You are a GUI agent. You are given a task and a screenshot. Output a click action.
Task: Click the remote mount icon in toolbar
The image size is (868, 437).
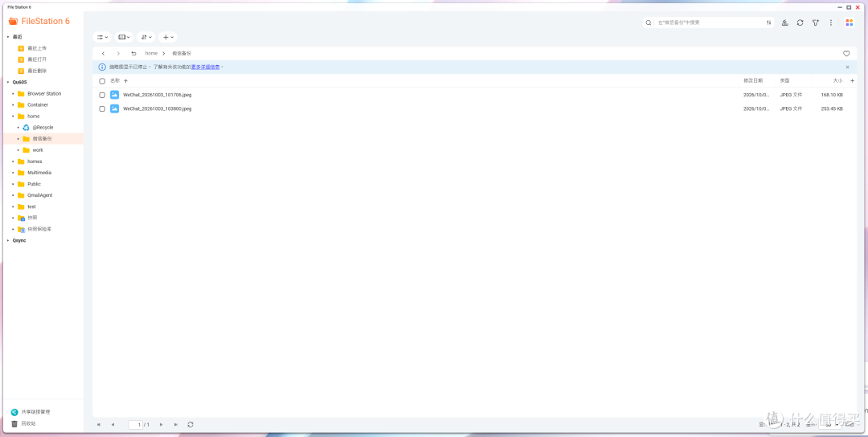[785, 22]
